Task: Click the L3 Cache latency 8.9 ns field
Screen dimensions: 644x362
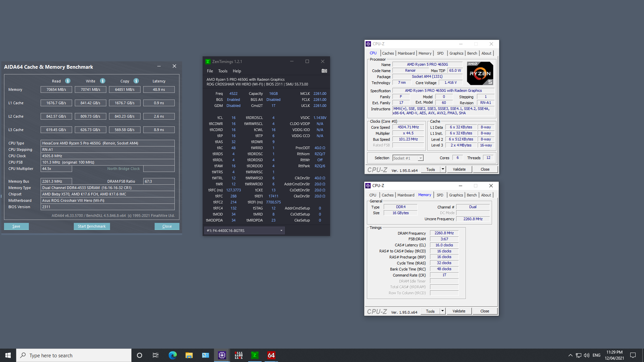Action: pos(159,130)
